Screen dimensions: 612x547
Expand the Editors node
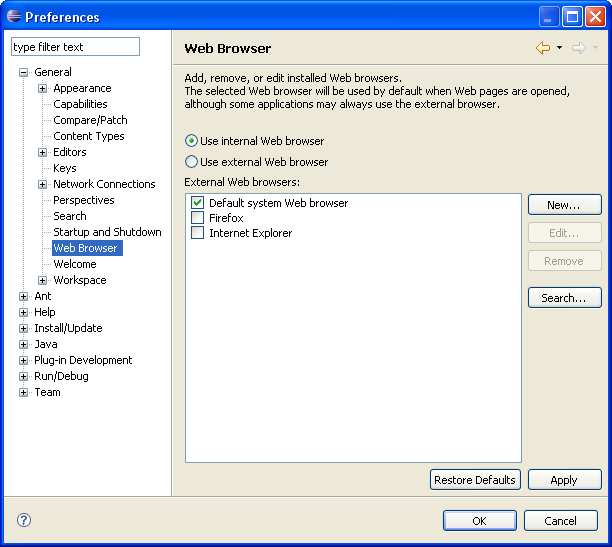43,152
